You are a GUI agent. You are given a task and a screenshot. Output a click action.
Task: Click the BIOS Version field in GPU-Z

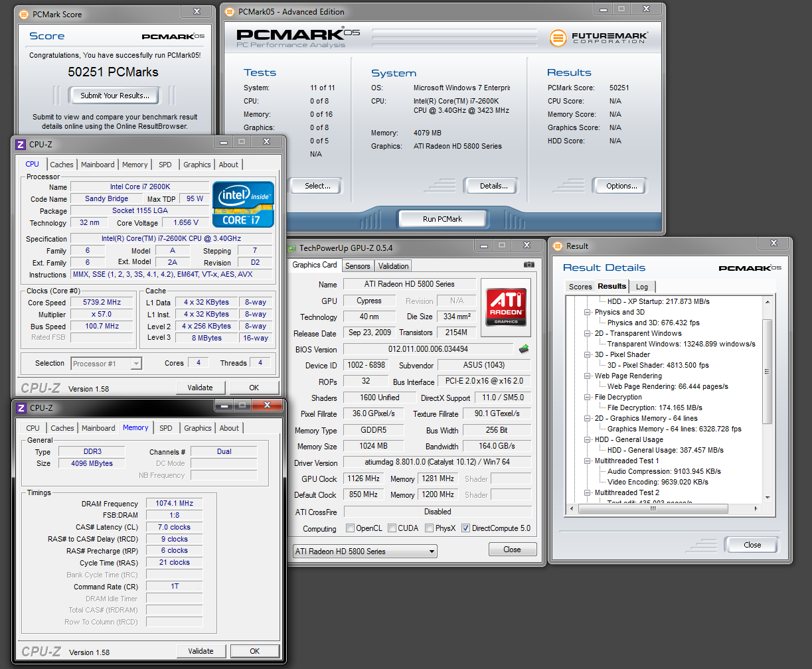pyautogui.click(x=428, y=349)
